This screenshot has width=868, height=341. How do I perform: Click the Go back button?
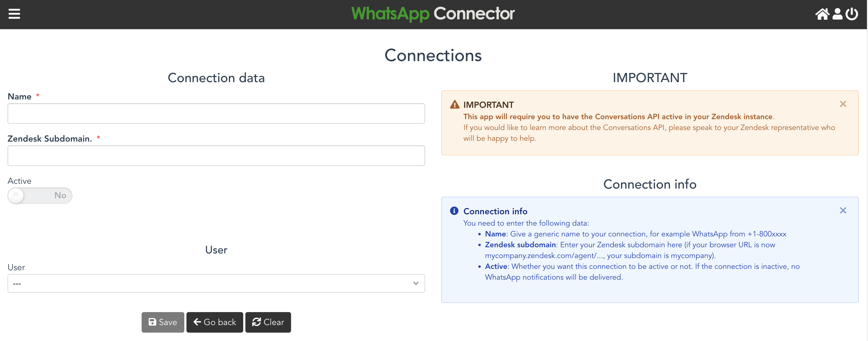215,322
